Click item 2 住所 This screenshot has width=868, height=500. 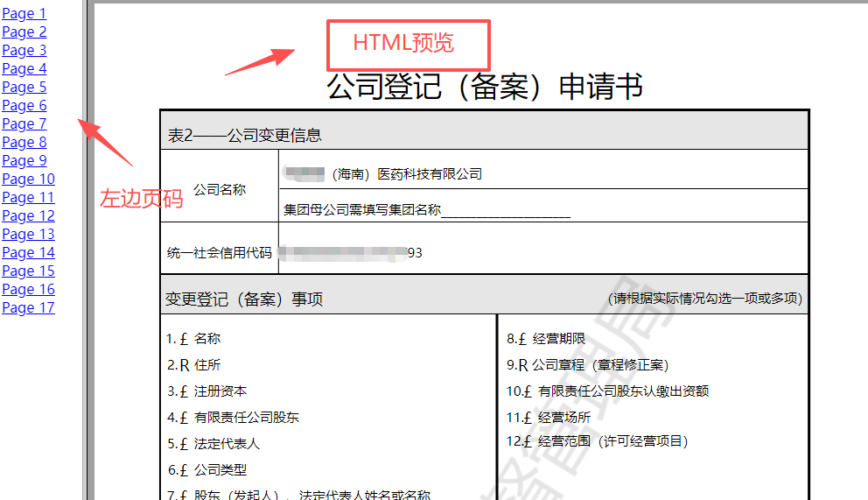tap(193, 365)
